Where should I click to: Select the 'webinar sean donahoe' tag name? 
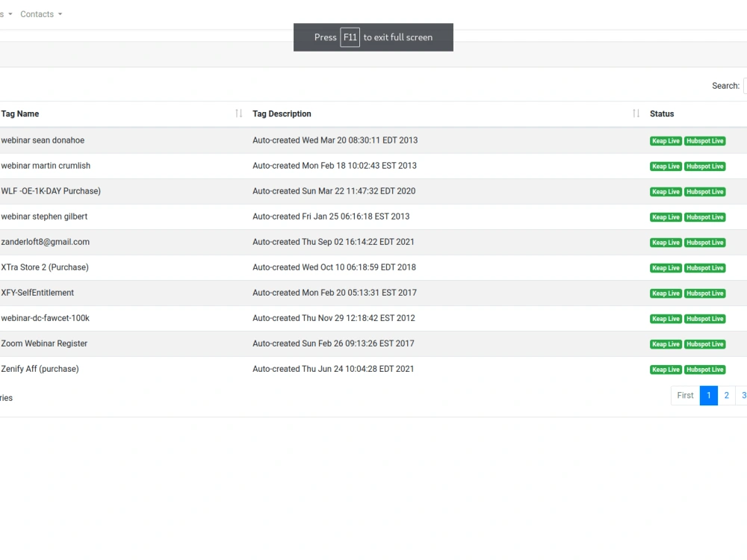click(x=43, y=140)
